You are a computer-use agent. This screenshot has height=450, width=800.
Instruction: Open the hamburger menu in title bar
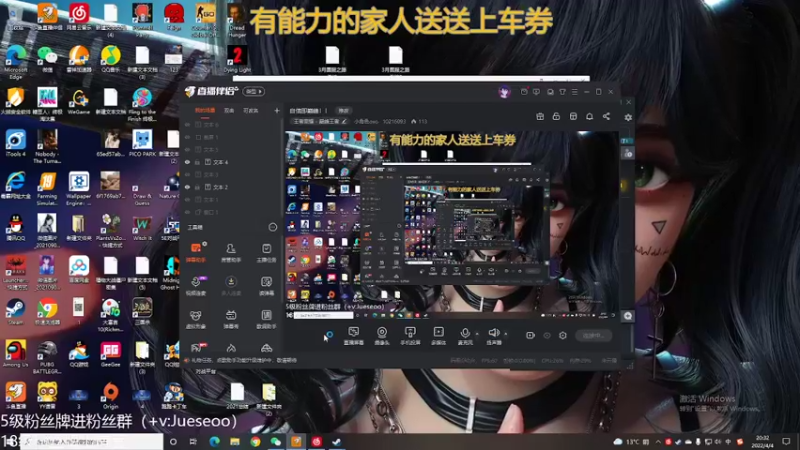tap(574, 92)
